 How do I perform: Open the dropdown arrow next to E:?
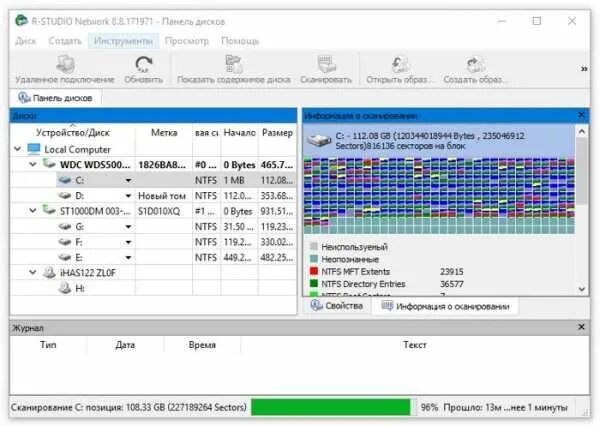coord(129,257)
